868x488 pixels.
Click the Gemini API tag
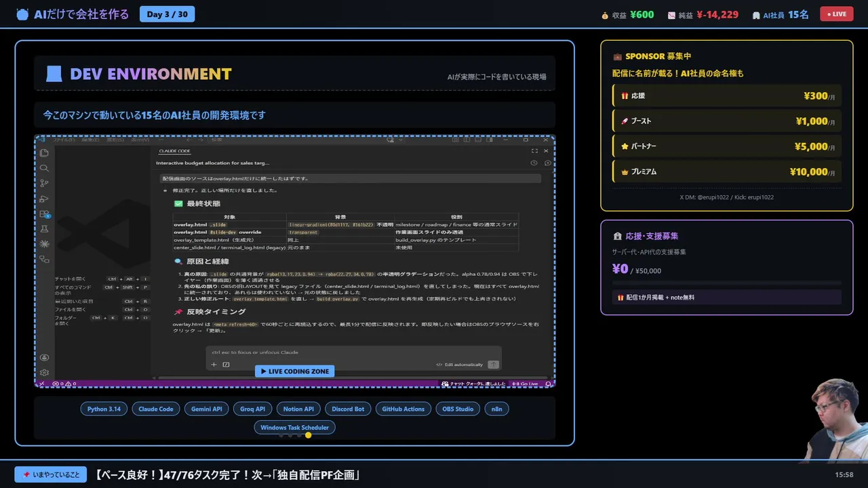point(207,409)
